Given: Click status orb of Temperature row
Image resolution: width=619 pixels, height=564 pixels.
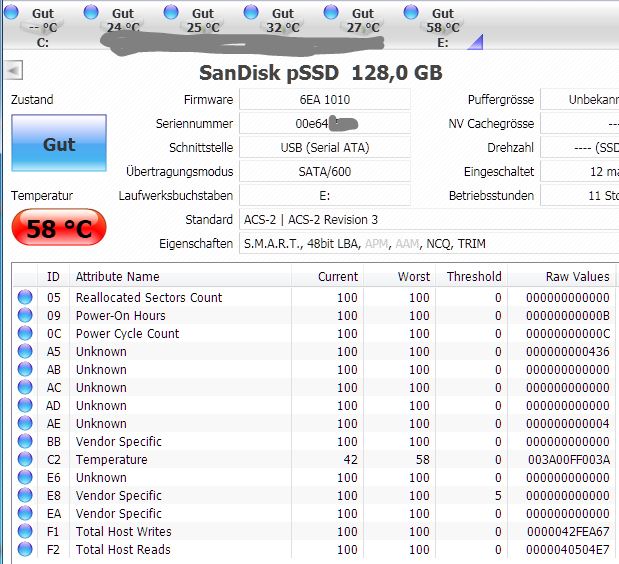Looking at the screenshot, I should 25,459.
